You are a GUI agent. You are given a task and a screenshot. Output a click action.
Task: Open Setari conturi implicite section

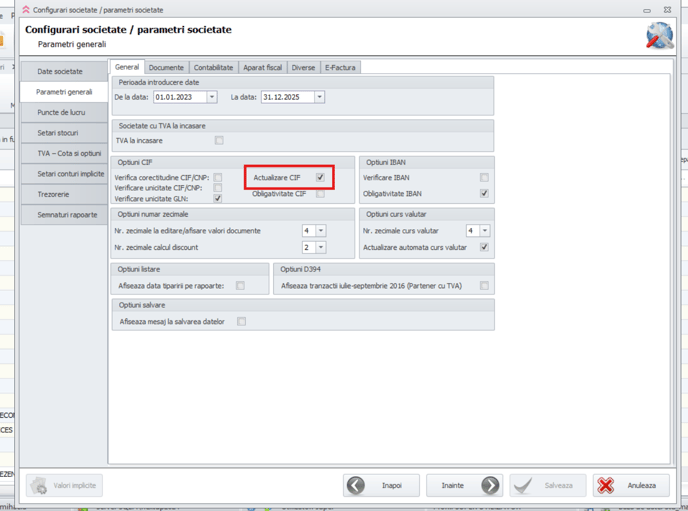[64, 174]
